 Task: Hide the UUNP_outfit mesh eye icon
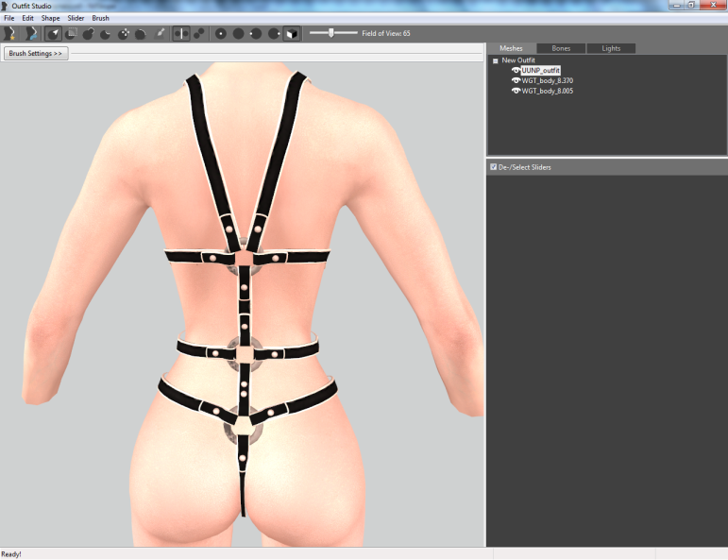tap(516, 71)
